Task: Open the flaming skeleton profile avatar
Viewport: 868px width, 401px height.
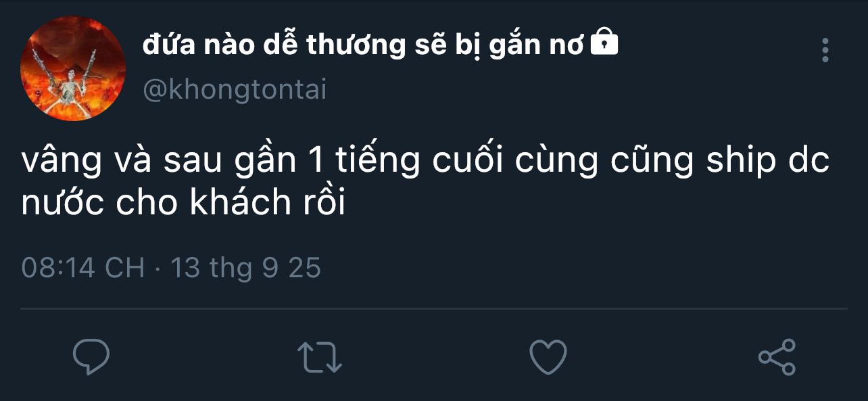Action: click(73, 69)
